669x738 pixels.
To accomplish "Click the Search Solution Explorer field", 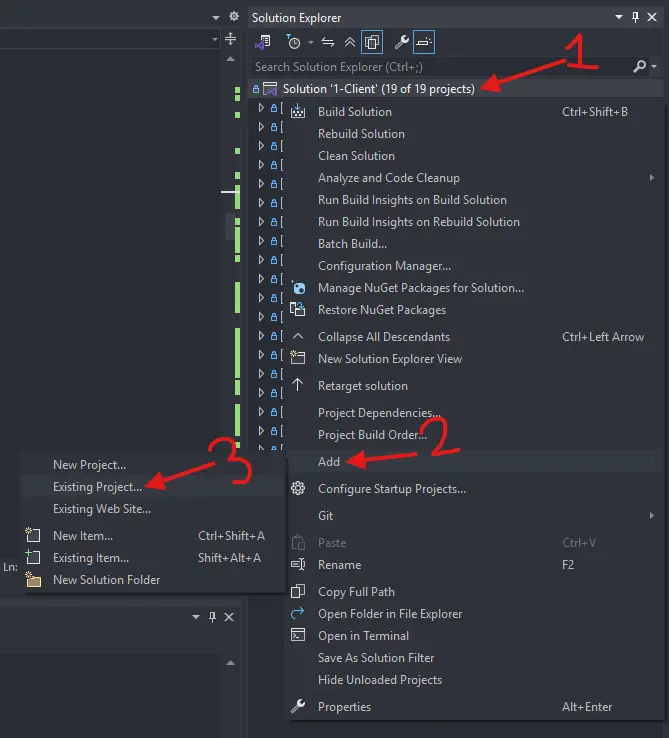I will [439, 67].
